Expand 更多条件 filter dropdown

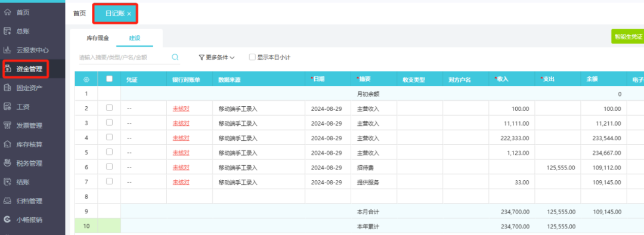pos(216,57)
